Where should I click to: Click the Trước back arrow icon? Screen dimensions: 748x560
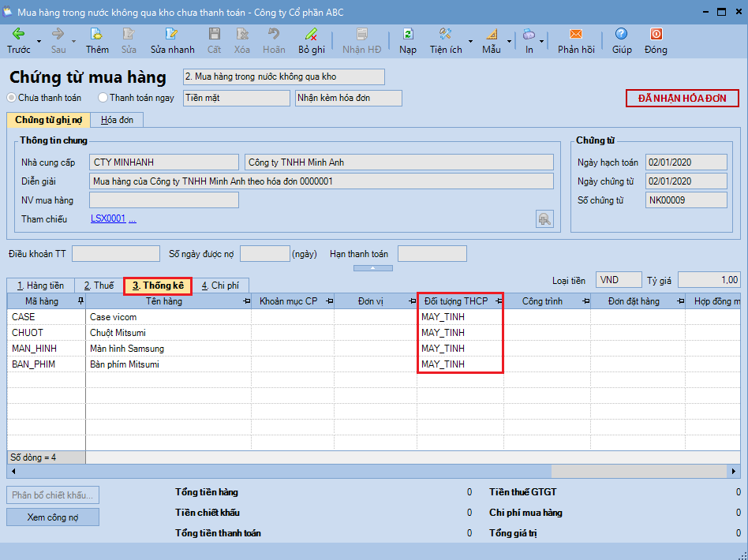[18, 34]
